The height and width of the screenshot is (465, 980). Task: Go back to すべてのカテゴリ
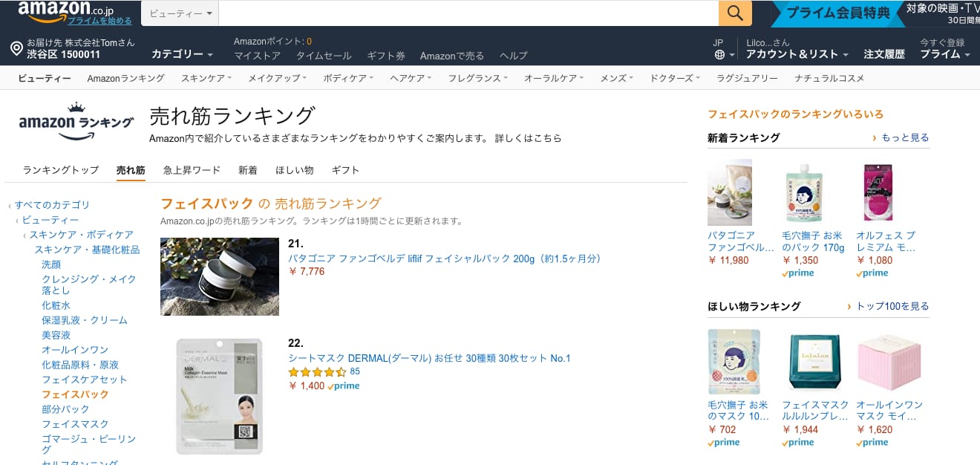click(52, 205)
